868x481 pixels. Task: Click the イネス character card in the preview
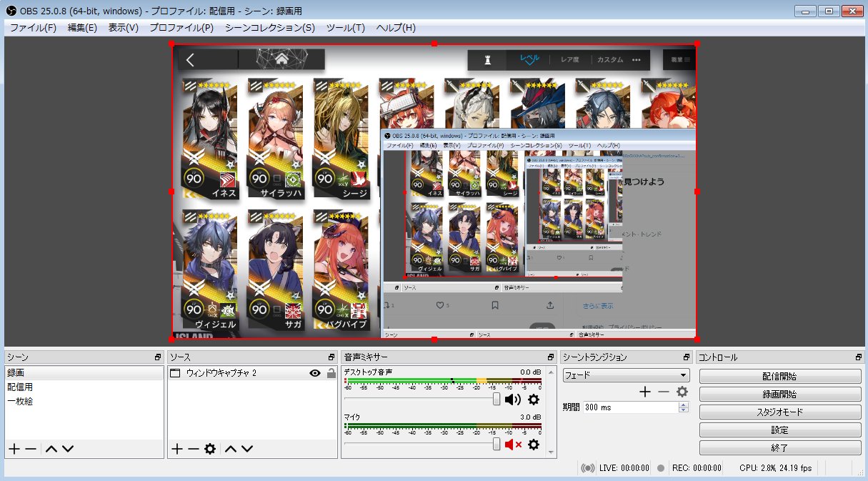pos(211,138)
